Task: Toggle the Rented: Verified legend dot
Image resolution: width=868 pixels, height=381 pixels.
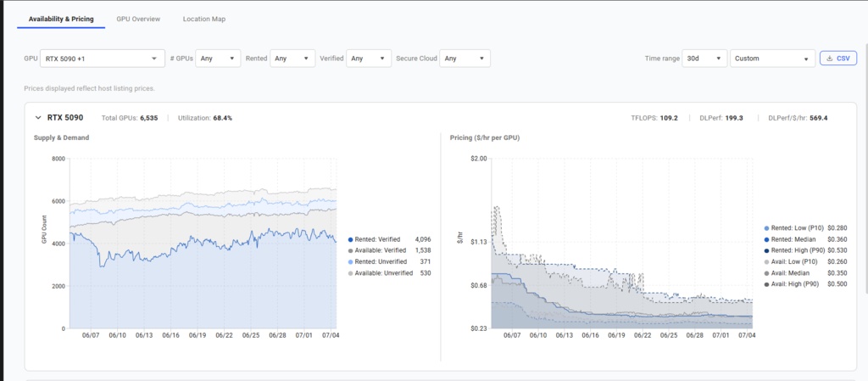Action: pyautogui.click(x=350, y=240)
